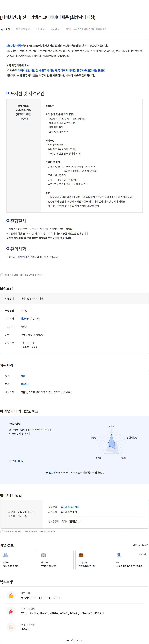Click the 연금·보험 benefit icon

(x=11, y=595)
